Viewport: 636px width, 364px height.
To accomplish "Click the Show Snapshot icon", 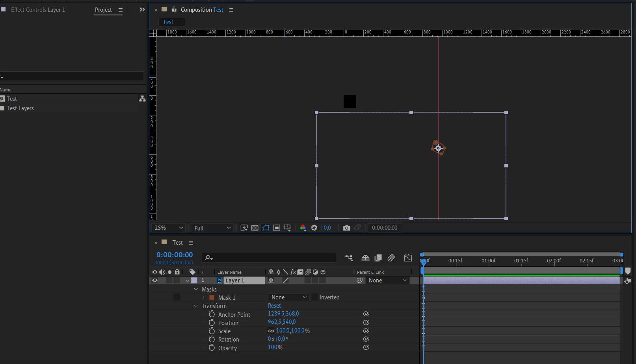I will (357, 228).
